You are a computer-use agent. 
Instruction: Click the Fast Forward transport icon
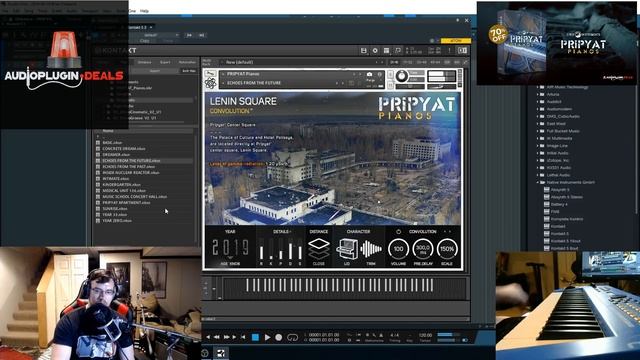coord(227,337)
